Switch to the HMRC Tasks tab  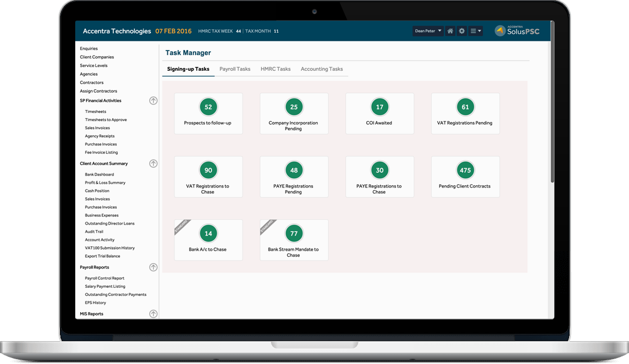(x=275, y=69)
